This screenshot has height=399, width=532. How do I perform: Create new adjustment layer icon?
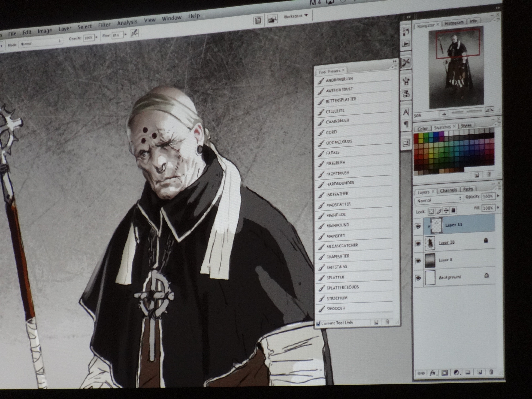coord(456,373)
